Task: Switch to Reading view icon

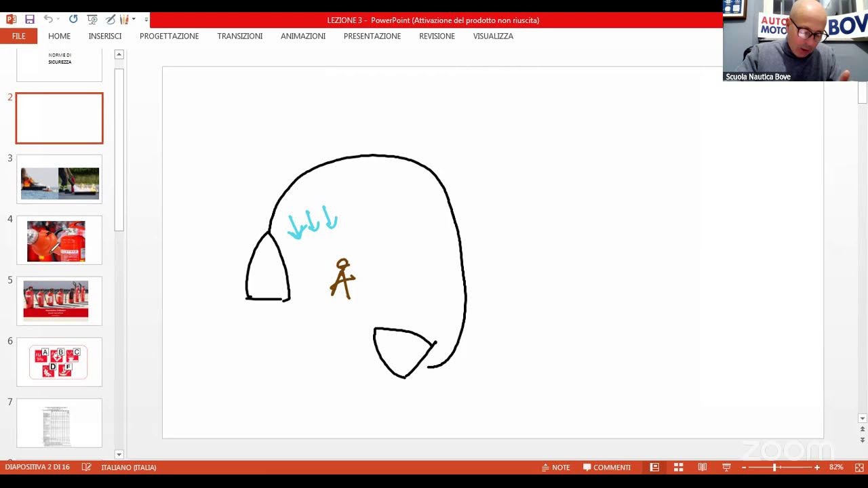Action: (x=703, y=467)
